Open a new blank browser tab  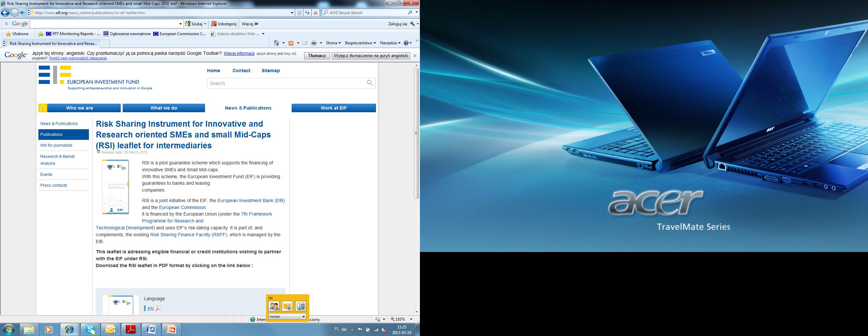pos(105,44)
